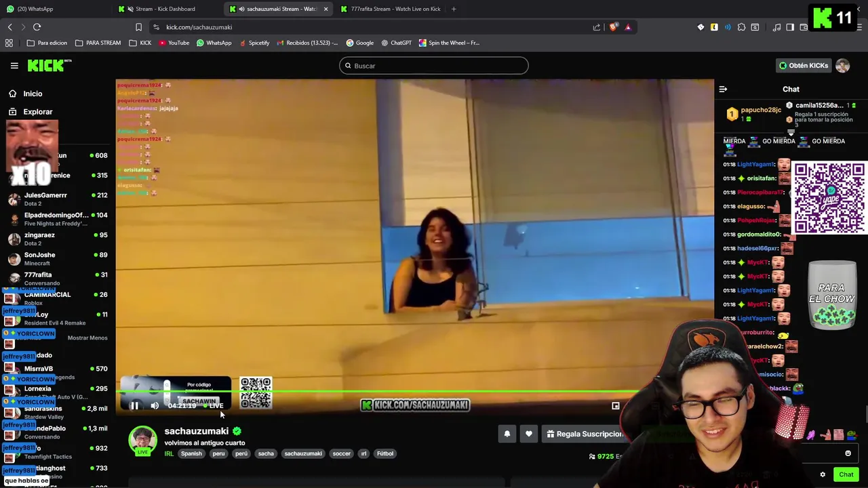Open sachauzumaki streamer avatar

click(142, 441)
